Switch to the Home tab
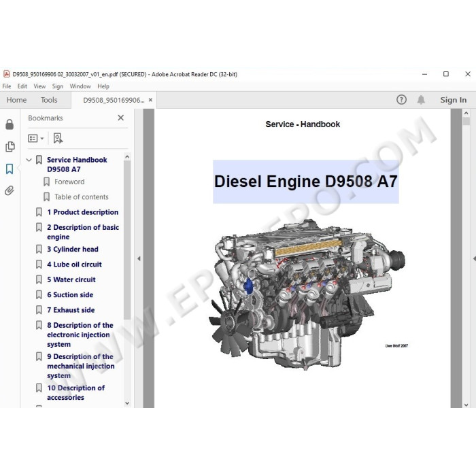 tap(17, 100)
